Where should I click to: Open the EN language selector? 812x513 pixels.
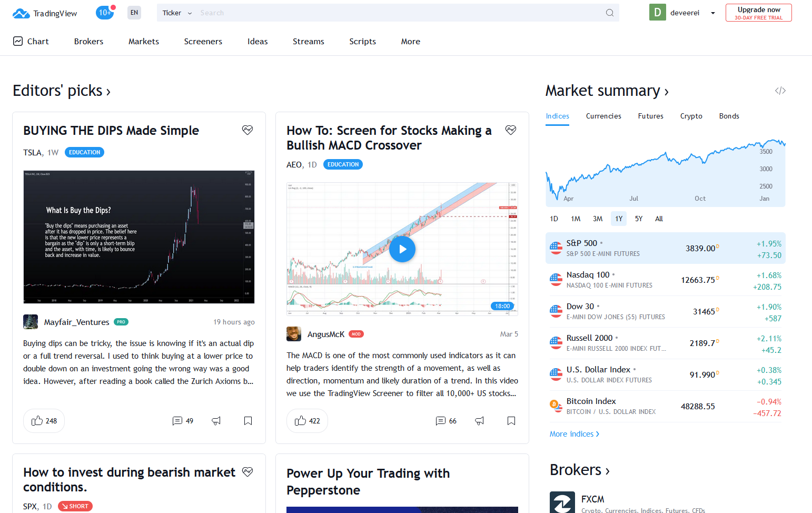pyautogui.click(x=134, y=13)
